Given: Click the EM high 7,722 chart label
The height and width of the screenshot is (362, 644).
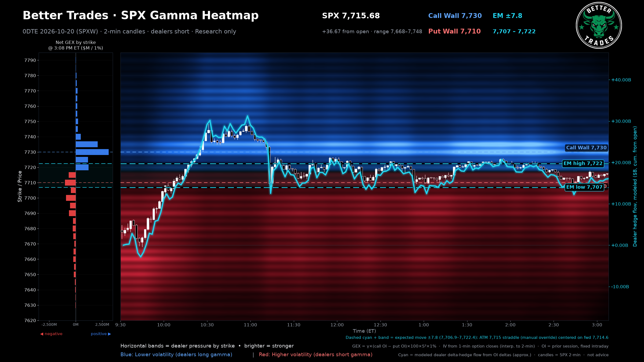Looking at the screenshot, I should tap(583, 164).
